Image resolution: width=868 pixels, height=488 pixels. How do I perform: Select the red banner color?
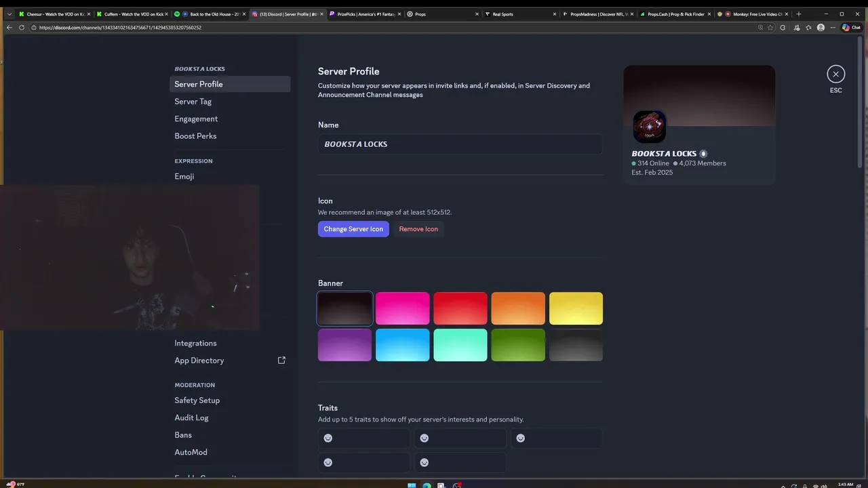click(x=460, y=308)
